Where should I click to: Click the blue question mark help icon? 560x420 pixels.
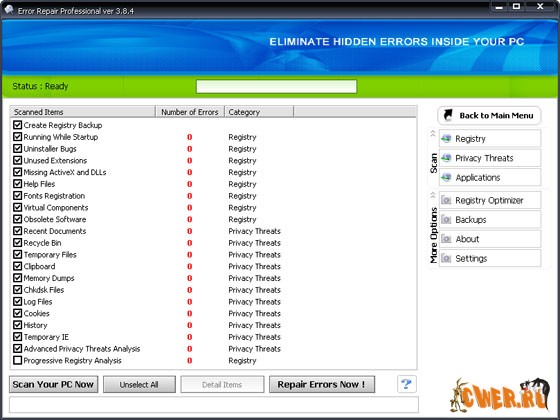click(406, 384)
